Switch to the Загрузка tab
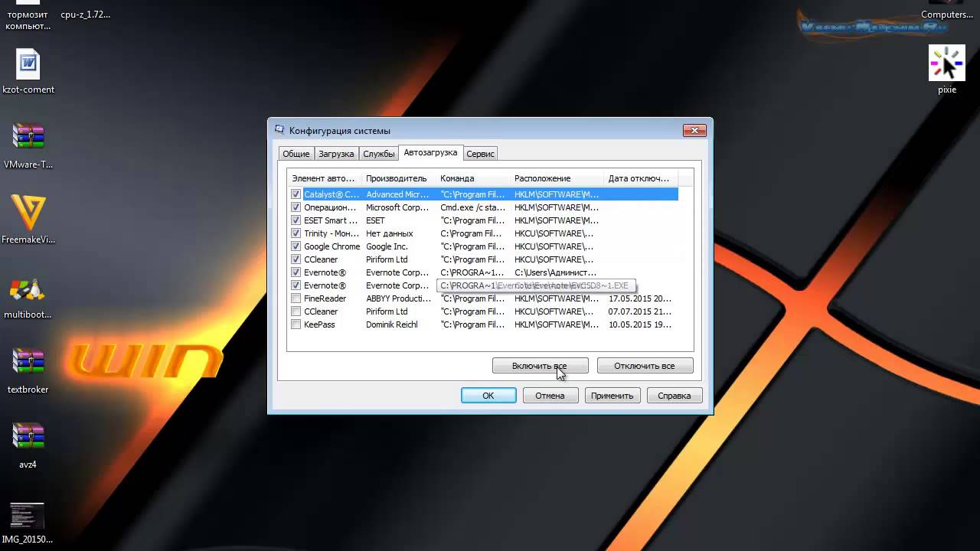Image resolution: width=980 pixels, height=551 pixels. coord(336,154)
